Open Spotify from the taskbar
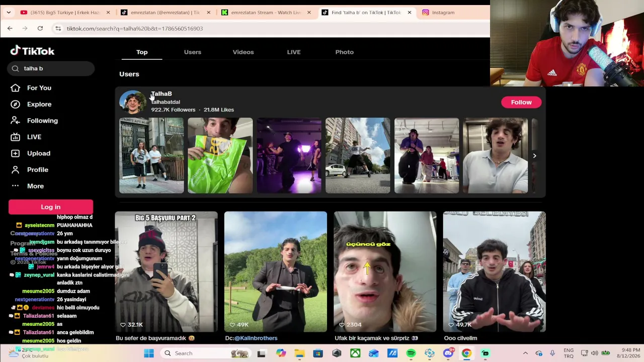644x362 pixels. click(411, 353)
